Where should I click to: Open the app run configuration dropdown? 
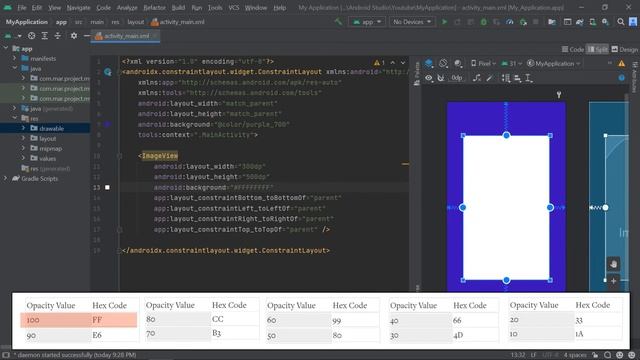click(x=367, y=22)
